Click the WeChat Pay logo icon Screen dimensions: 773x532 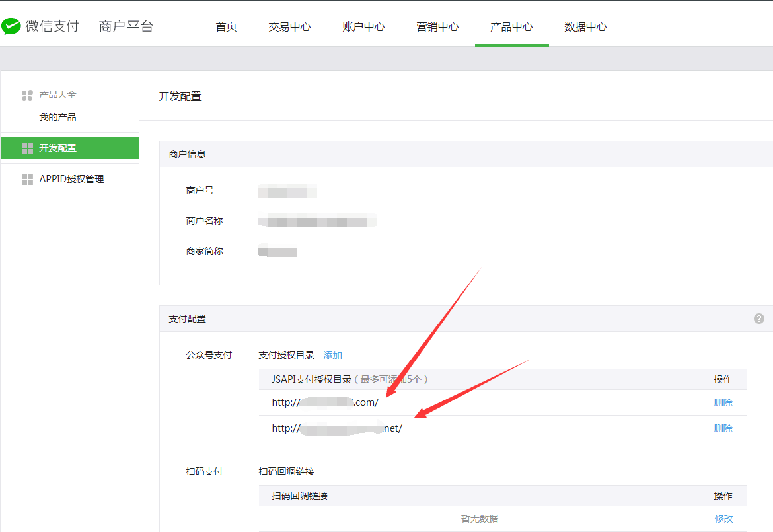pos(11,26)
